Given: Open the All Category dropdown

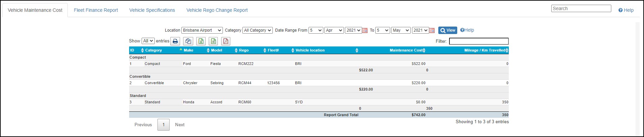Looking at the screenshot, I should pyautogui.click(x=258, y=30).
